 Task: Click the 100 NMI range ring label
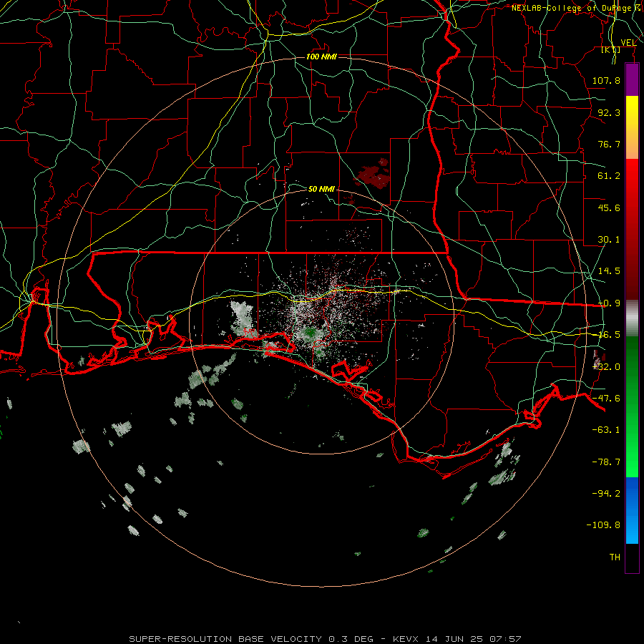coord(321,57)
